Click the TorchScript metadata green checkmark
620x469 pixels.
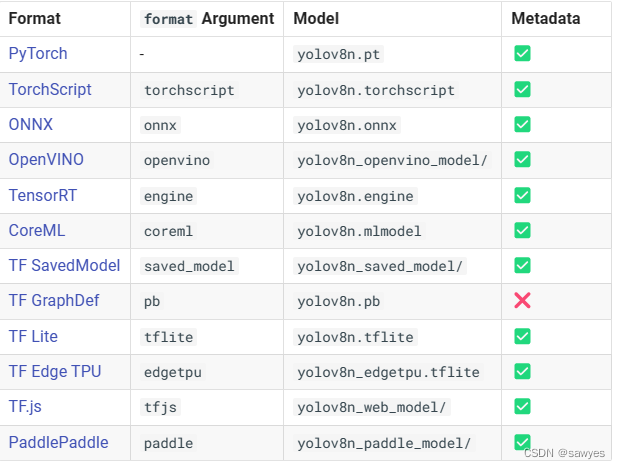click(522, 89)
